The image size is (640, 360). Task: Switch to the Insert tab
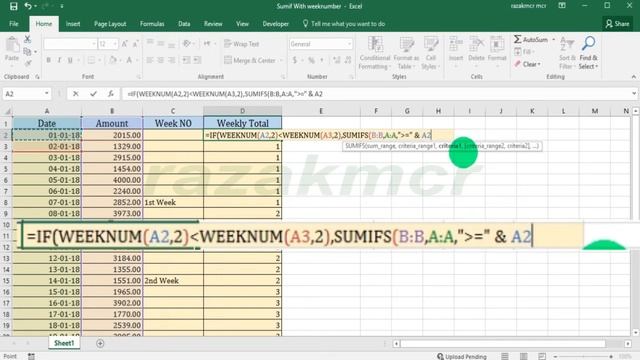pos(73,24)
